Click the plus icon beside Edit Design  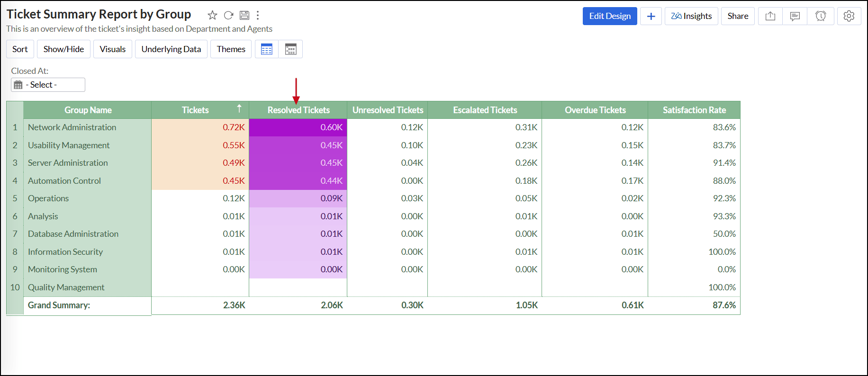click(651, 16)
